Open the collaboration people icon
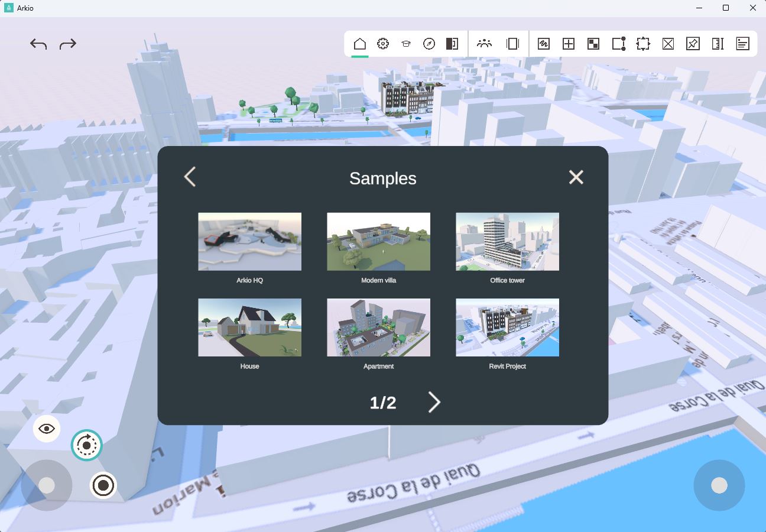Screen dimensions: 766x532 point(484,43)
